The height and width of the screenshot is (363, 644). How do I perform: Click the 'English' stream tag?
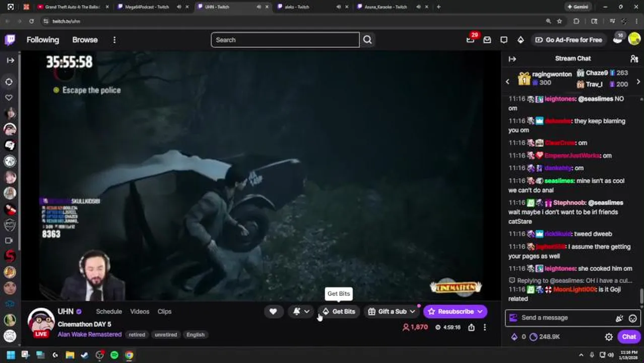point(196,335)
